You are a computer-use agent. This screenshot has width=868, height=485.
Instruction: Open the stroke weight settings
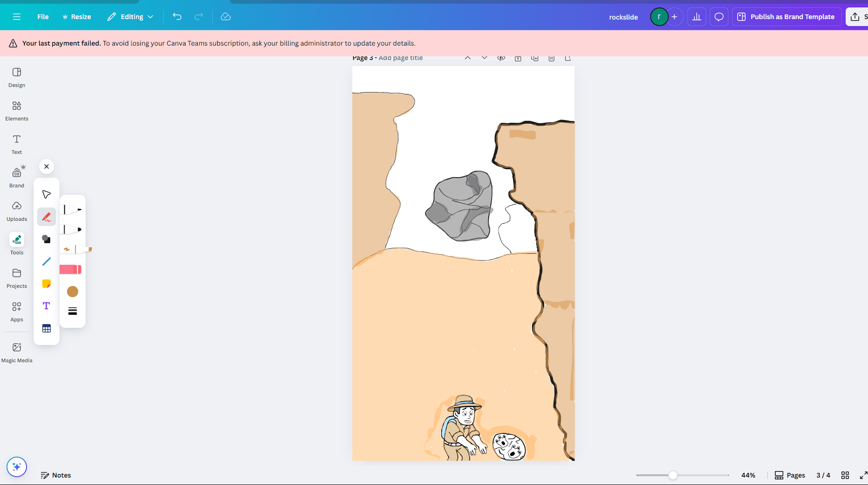click(x=73, y=311)
